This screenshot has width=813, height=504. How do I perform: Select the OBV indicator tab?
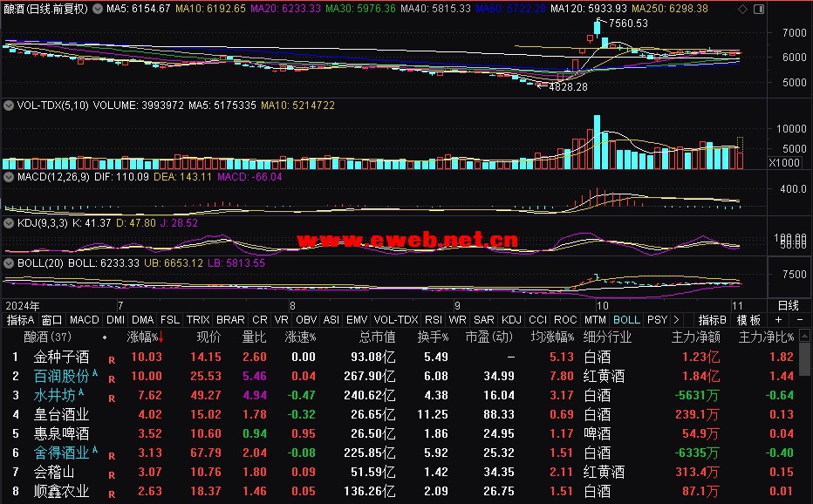click(306, 320)
